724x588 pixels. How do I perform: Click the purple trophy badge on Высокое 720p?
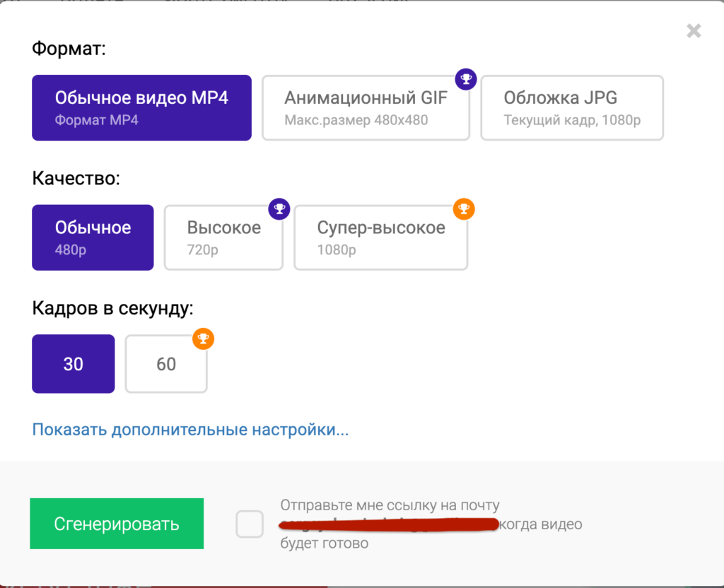279,208
